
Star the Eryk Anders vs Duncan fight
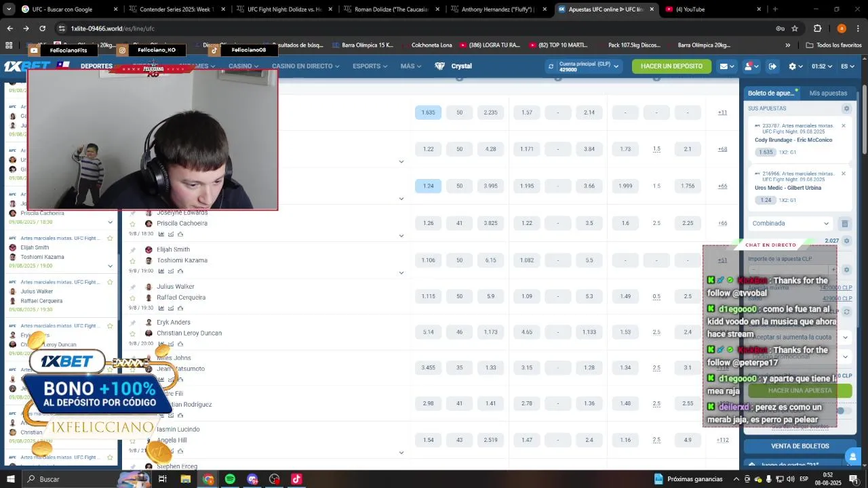coord(133,333)
